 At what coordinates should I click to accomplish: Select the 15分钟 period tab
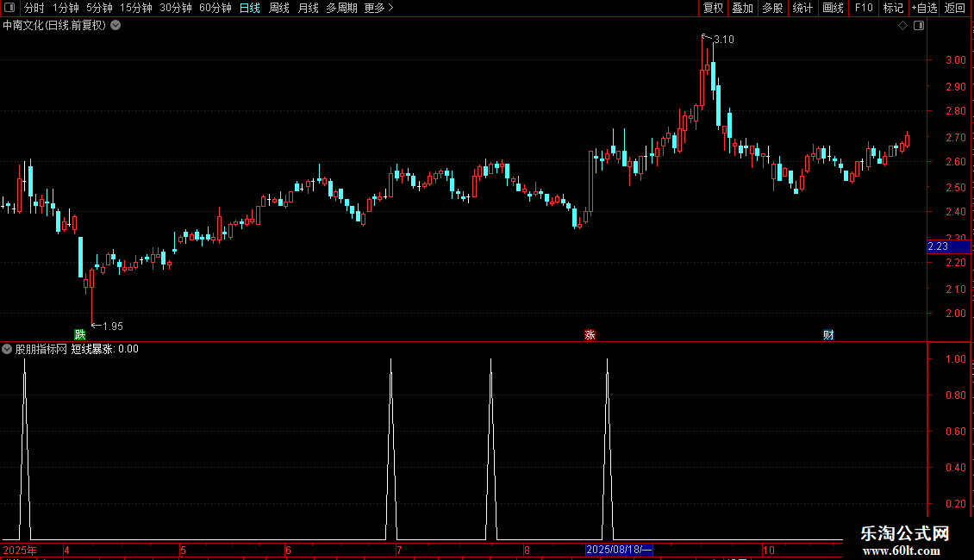(x=136, y=8)
